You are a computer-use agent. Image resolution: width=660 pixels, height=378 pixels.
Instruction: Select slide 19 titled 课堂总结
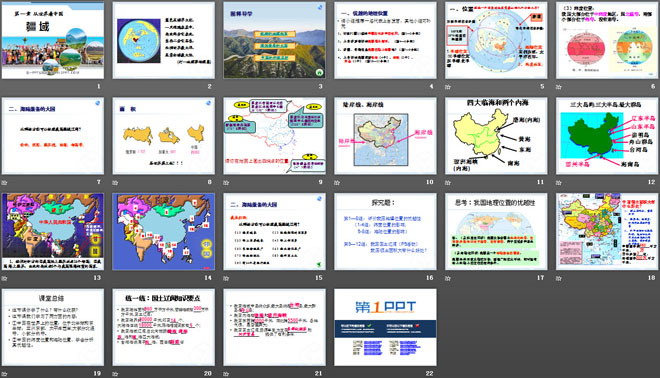point(53,327)
